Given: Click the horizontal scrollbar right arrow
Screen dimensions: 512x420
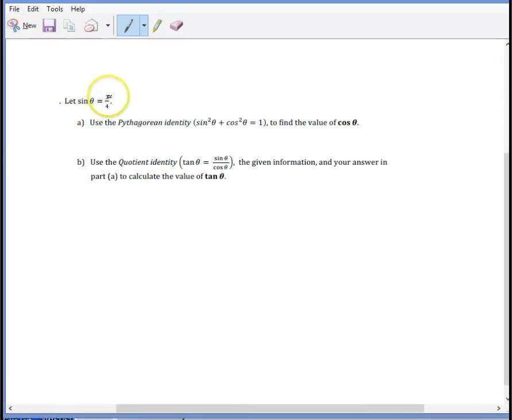Looking at the screenshot, I should click(498, 408).
